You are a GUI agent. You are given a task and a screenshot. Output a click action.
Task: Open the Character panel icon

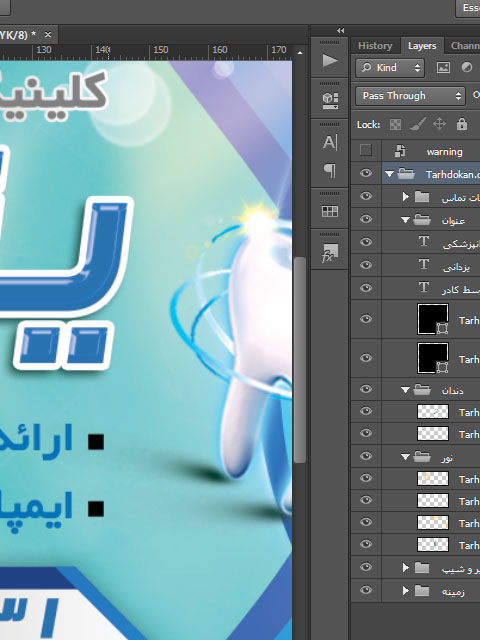330,142
